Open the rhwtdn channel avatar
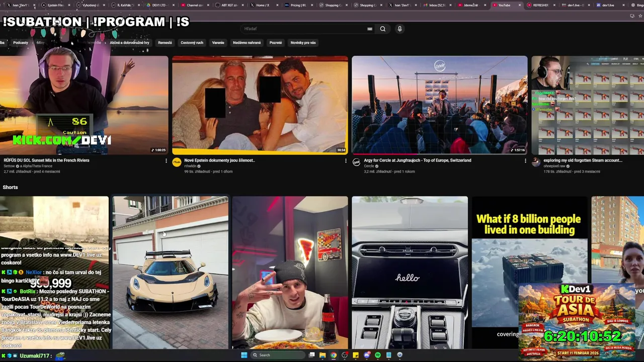 (177, 162)
